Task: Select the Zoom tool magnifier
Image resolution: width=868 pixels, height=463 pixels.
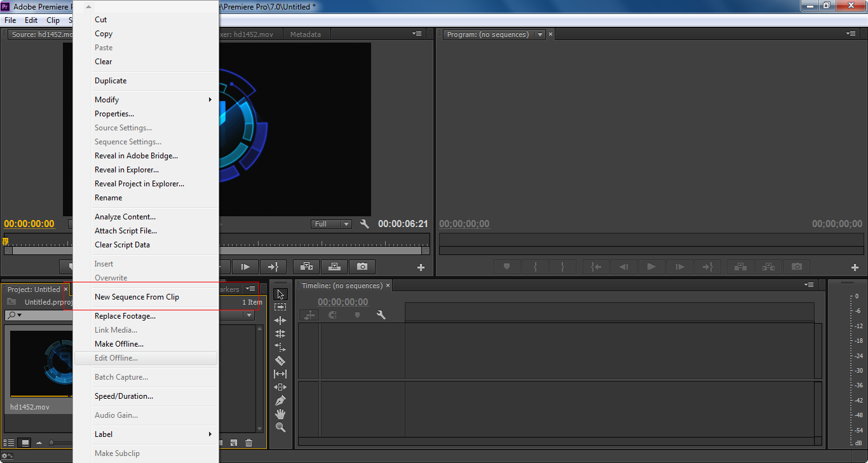Action: coord(280,427)
